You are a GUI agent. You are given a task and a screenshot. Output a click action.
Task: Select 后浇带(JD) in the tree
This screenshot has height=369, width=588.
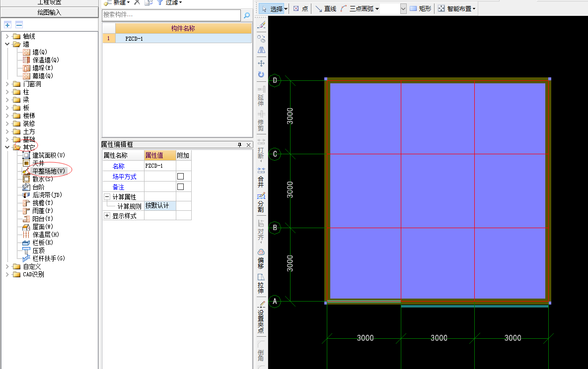47,195
